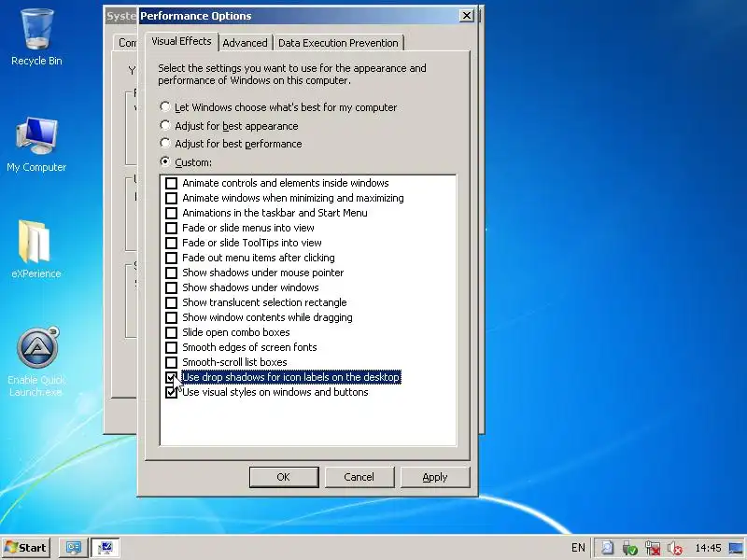Select the partially hidden System Properties tab
747x560 pixels.
pos(126,43)
